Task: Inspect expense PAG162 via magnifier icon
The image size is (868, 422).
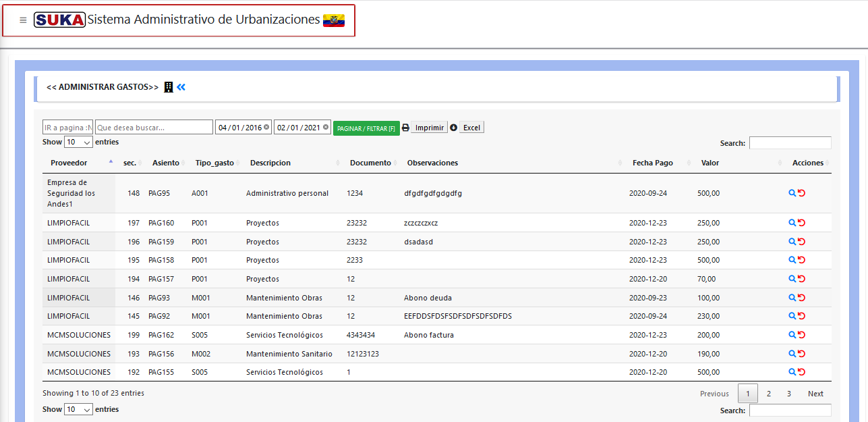Action: (x=792, y=335)
